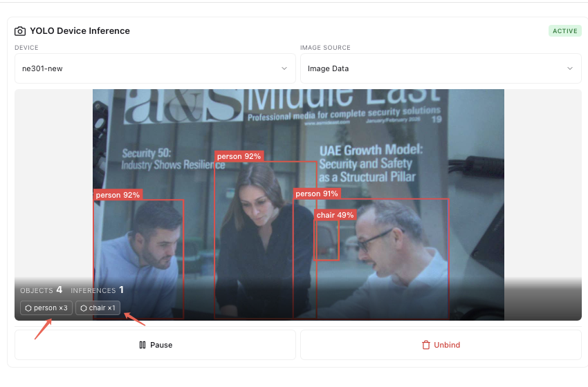Click the OBJECTS 4 counter
The height and width of the screenshot is (387, 588).
pyautogui.click(x=42, y=290)
